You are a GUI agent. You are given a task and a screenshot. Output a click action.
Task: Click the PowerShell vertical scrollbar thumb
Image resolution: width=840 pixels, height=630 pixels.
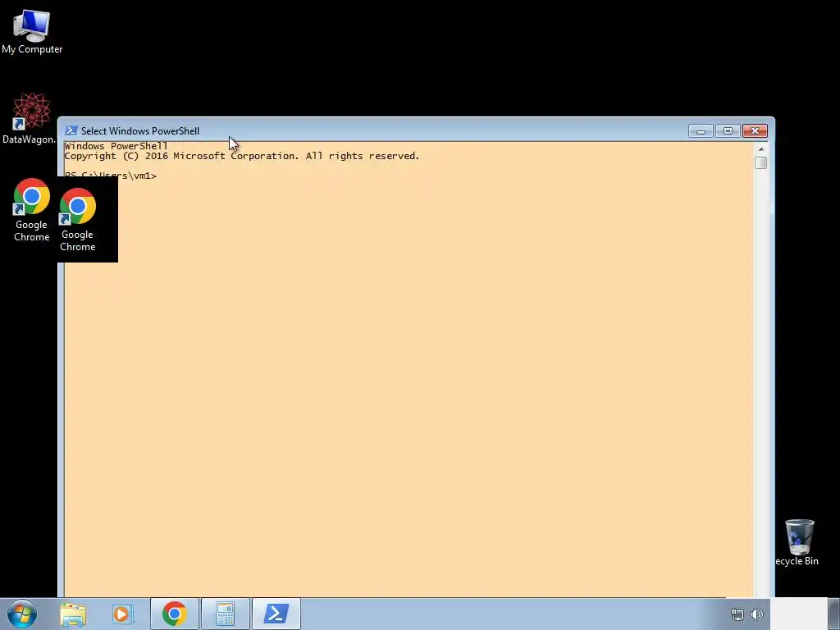point(760,162)
